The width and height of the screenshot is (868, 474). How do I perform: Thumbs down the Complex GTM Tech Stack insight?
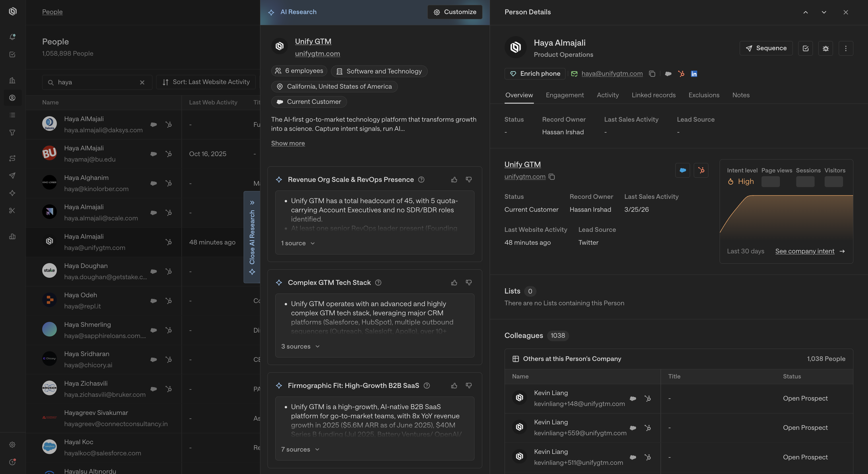469,283
